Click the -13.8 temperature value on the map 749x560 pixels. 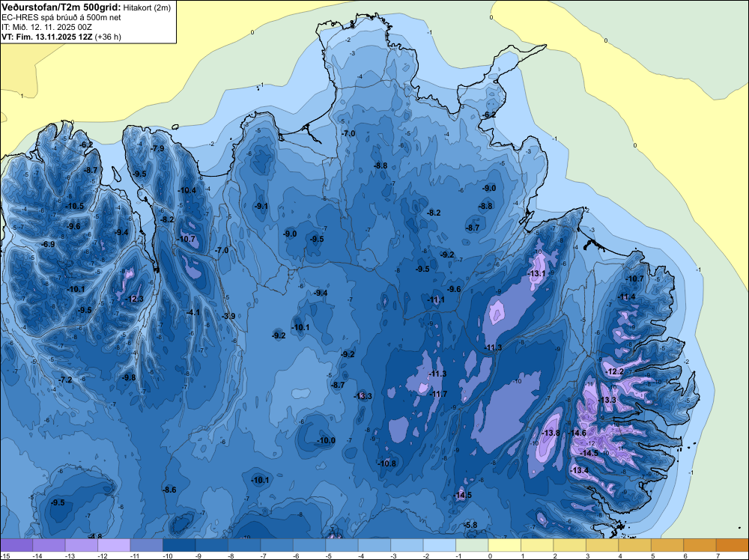click(551, 433)
